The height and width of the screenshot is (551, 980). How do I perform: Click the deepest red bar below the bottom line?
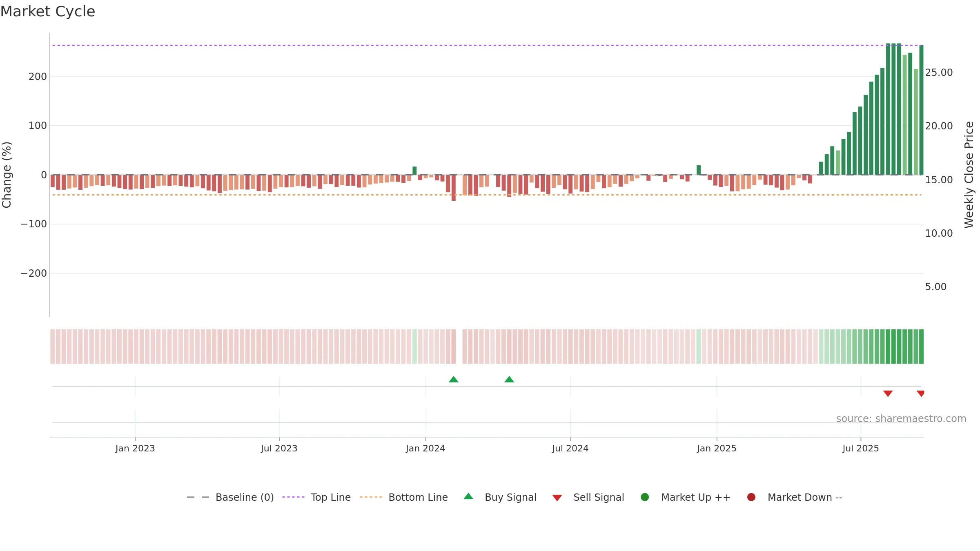[454, 188]
